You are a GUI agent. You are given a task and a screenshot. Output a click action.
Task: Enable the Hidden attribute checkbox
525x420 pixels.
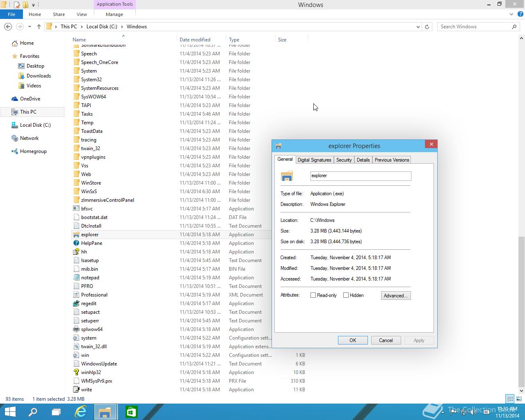coord(346,295)
